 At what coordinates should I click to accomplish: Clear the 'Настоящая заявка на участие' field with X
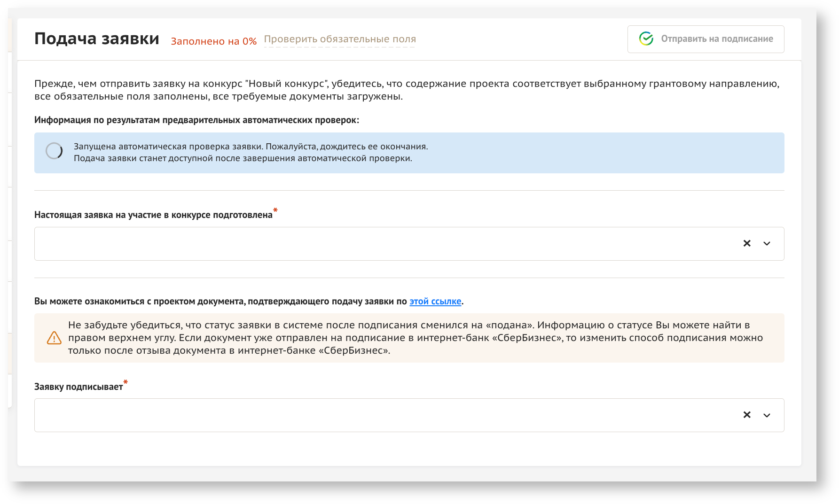747,243
